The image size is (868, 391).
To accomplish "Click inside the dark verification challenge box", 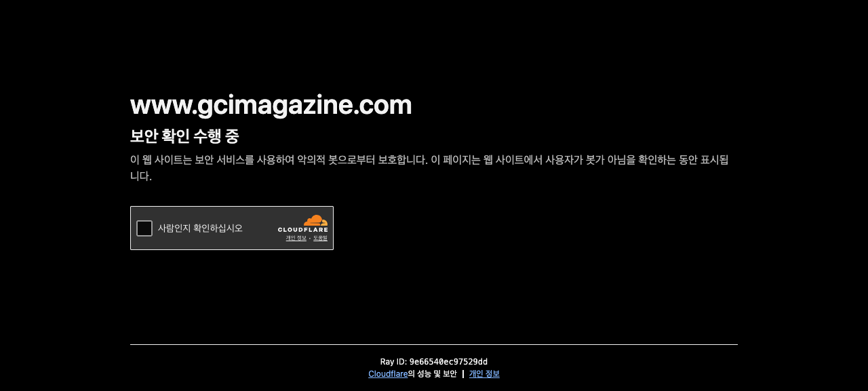I will tap(231, 228).
